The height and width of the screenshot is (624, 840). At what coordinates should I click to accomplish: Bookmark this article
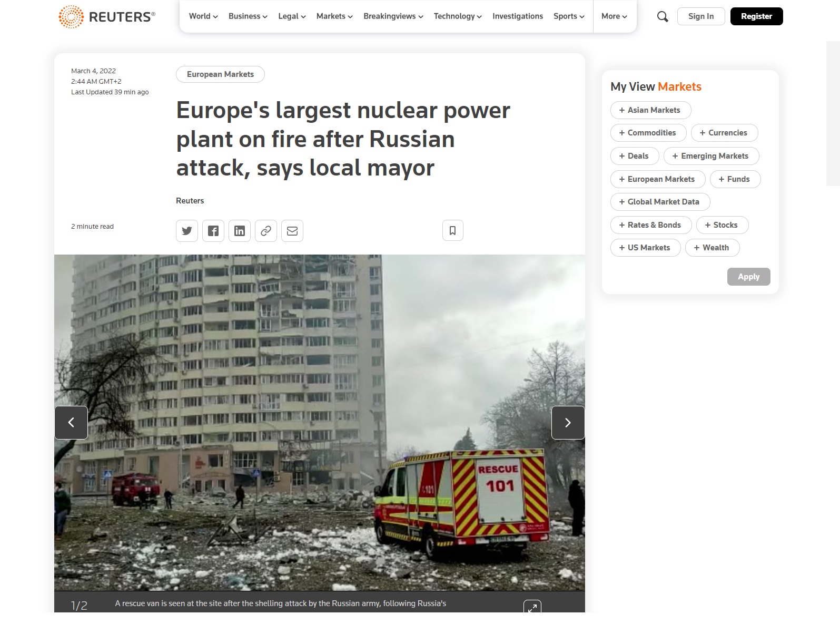(452, 230)
